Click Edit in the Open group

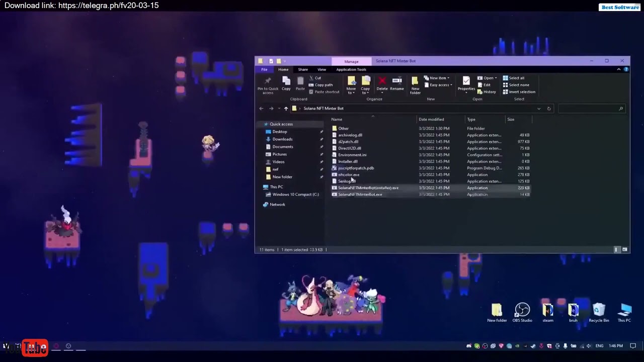tap(484, 85)
